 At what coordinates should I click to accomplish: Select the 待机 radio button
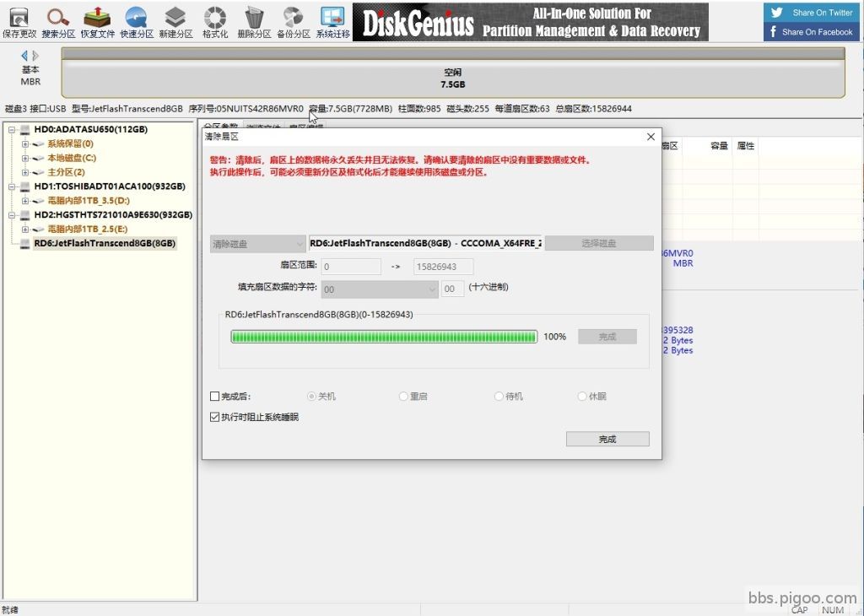tap(499, 396)
